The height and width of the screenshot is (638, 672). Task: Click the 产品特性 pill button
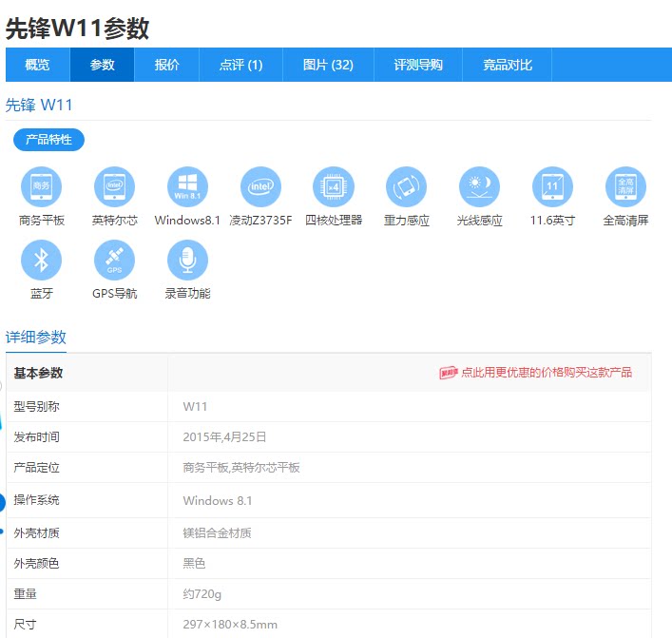point(48,140)
